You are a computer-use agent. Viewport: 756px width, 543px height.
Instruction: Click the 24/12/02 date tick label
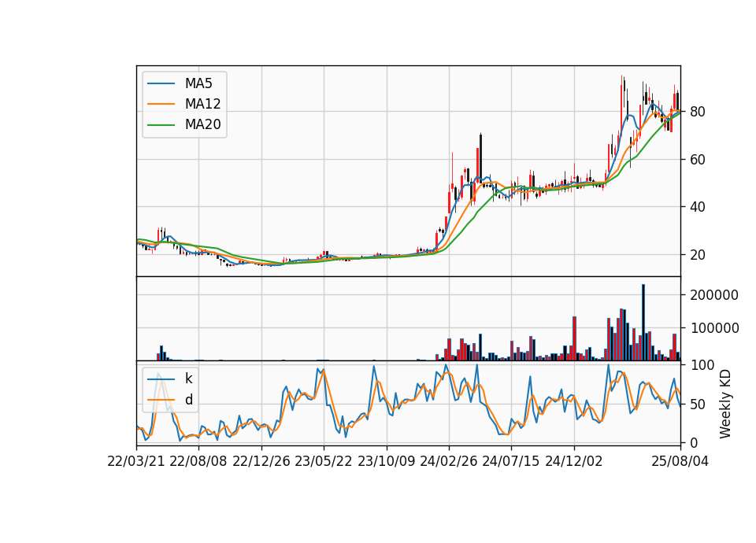coord(574,461)
